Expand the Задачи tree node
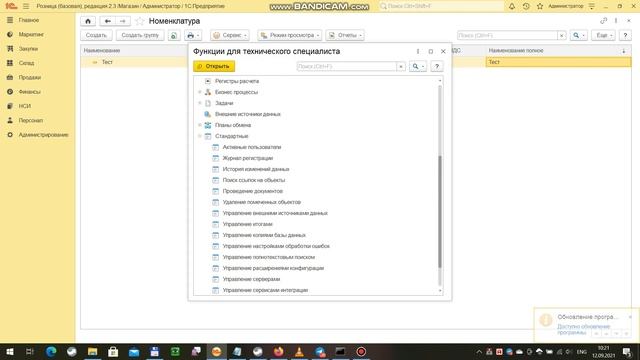Image resolution: width=640 pixels, height=360 pixels. point(200,103)
